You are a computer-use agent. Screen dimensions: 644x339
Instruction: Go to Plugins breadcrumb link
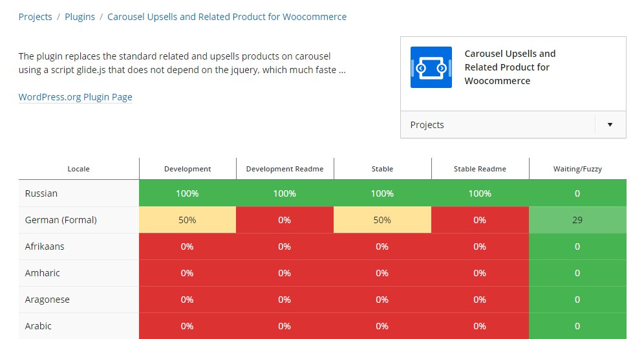pos(80,17)
